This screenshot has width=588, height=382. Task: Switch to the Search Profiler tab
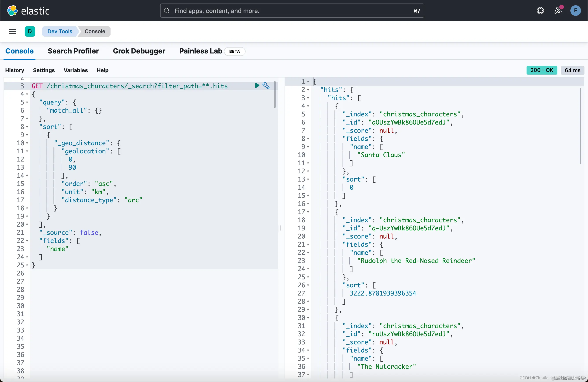(73, 51)
